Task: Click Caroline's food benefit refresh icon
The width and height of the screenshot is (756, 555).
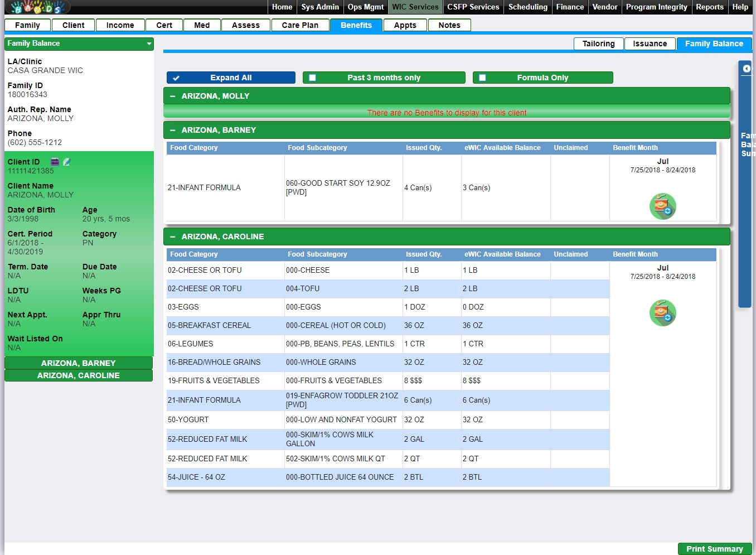Action: click(662, 313)
